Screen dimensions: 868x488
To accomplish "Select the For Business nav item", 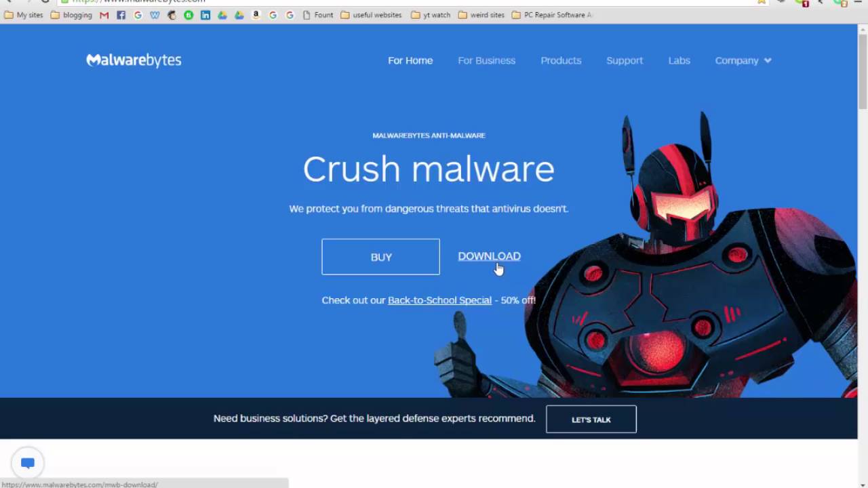I will (x=486, y=60).
